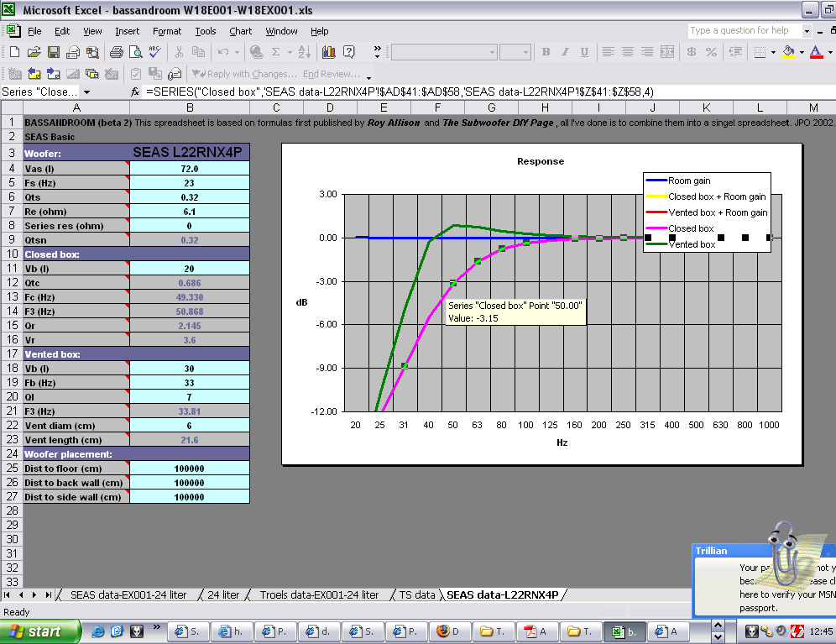Select the Vb (l) value 20 cell

(189, 269)
